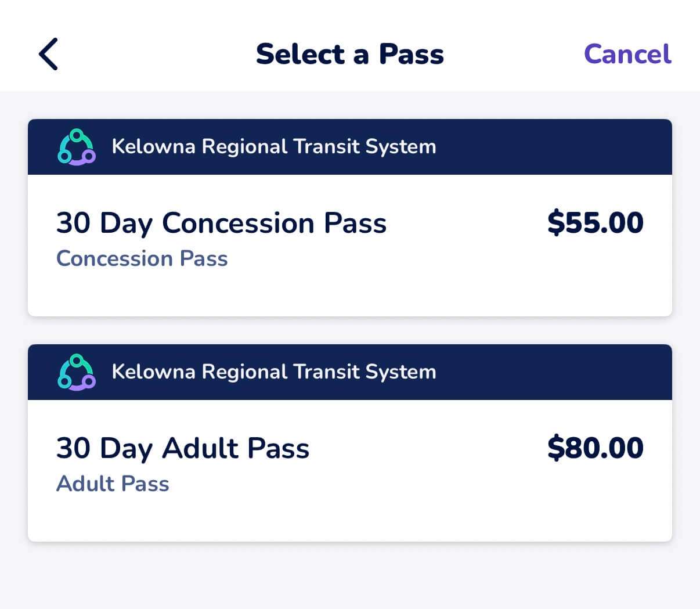Select the 30 Day Adult Pass title

point(183,449)
